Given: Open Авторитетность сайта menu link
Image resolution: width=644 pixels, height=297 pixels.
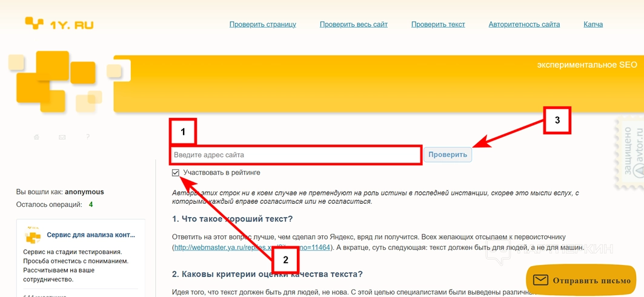Looking at the screenshot, I should click(524, 24).
